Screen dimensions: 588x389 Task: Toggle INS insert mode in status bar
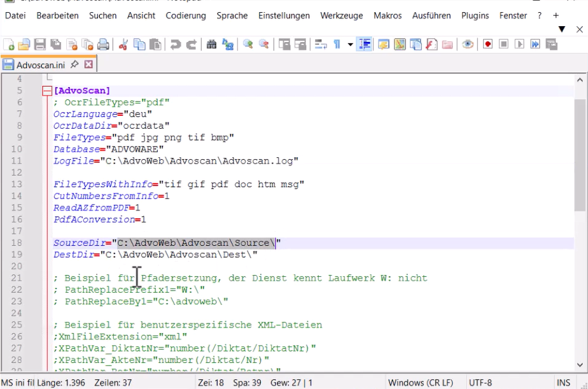coord(563,383)
